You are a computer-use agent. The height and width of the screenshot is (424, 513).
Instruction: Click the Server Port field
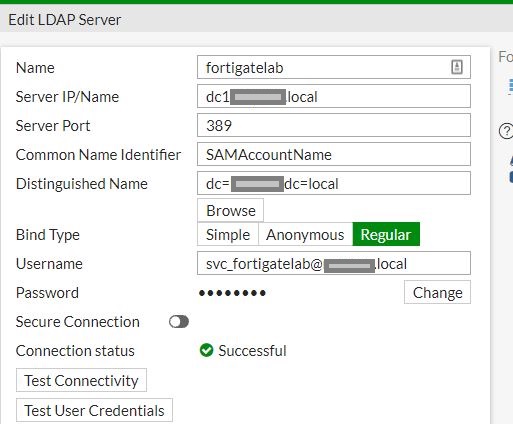pyautogui.click(x=334, y=125)
